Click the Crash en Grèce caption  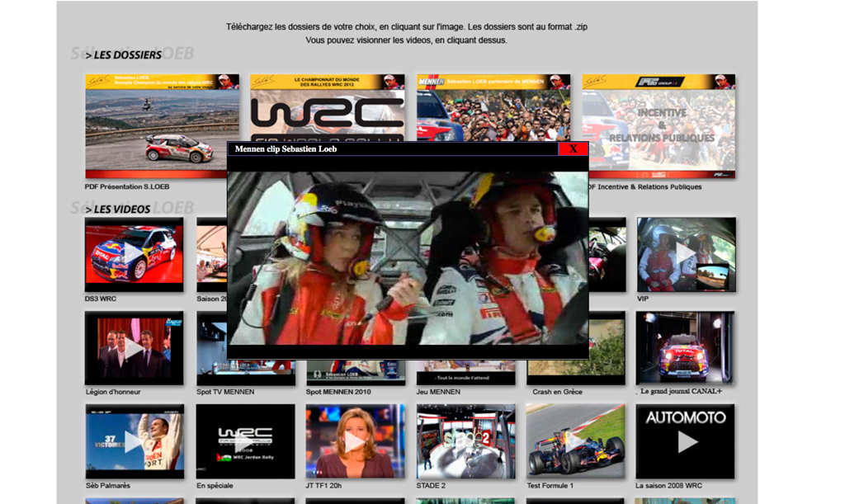click(x=557, y=392)
